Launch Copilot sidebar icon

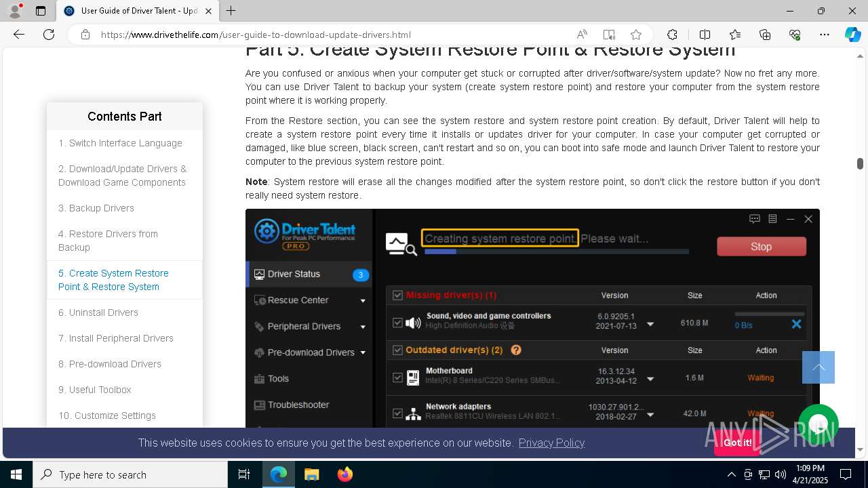coord(852,35)
